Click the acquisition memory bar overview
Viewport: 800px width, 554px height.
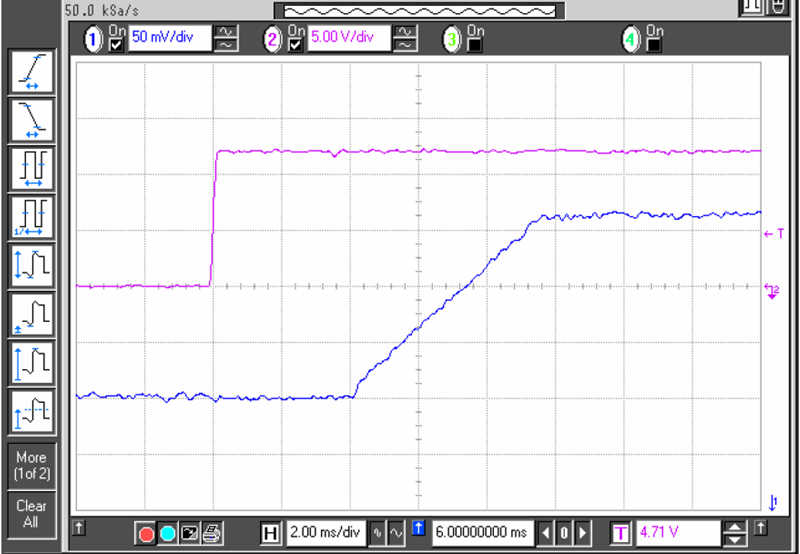(419, 11)
